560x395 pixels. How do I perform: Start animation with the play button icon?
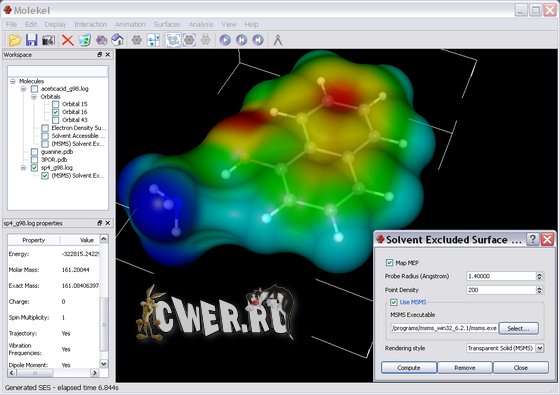click(225, 40)
